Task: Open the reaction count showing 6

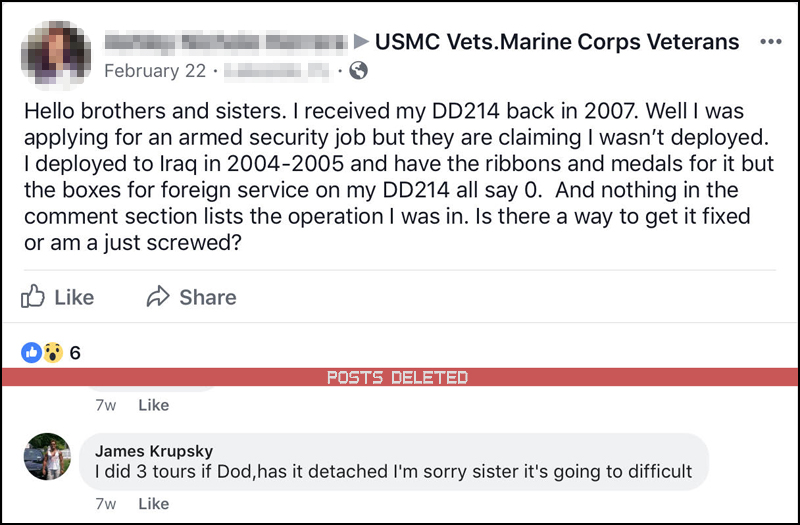Action: point(75,352)
